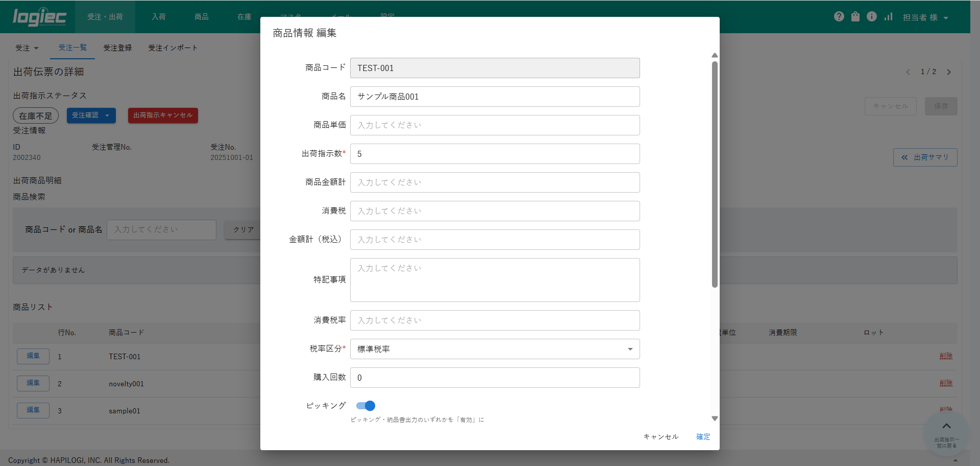Click the dialog's vertical scrollbar thumb
Screen dimensions: 980x466
coord(715,174)
